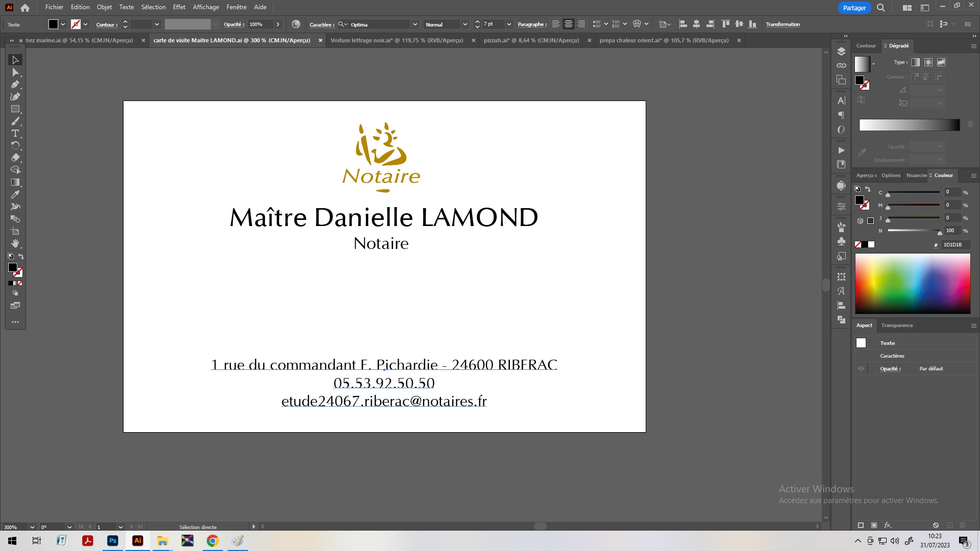Viewport: 980px width, 551px height.
Task: Open the Layers panel icon
Action: [x=842, y=51]
